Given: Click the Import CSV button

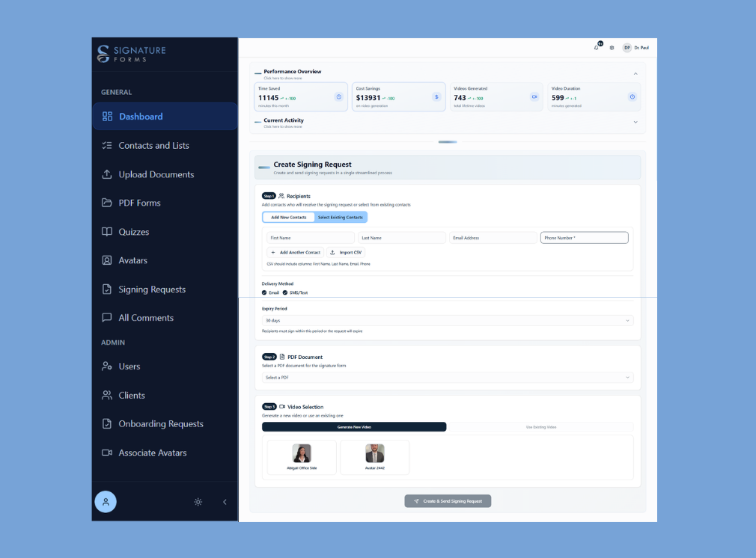Looking at the screenshot, I should (x=347, y=252).
